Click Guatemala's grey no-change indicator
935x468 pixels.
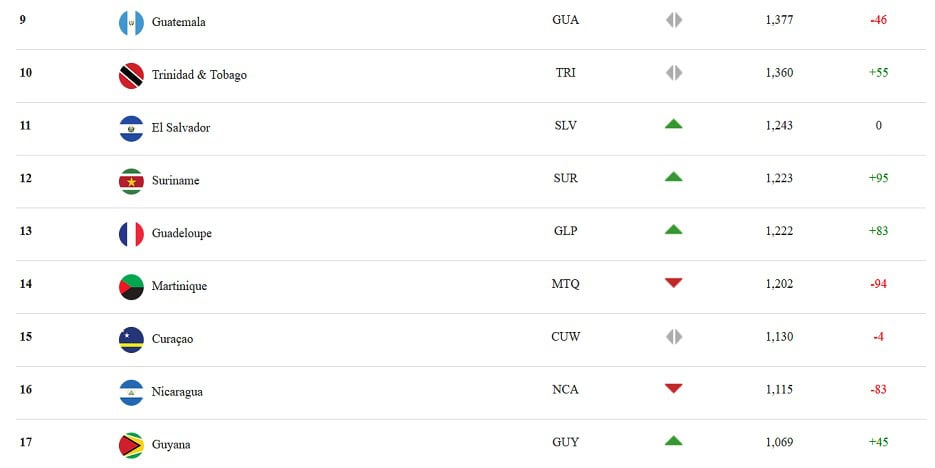[x=674, y=20]
